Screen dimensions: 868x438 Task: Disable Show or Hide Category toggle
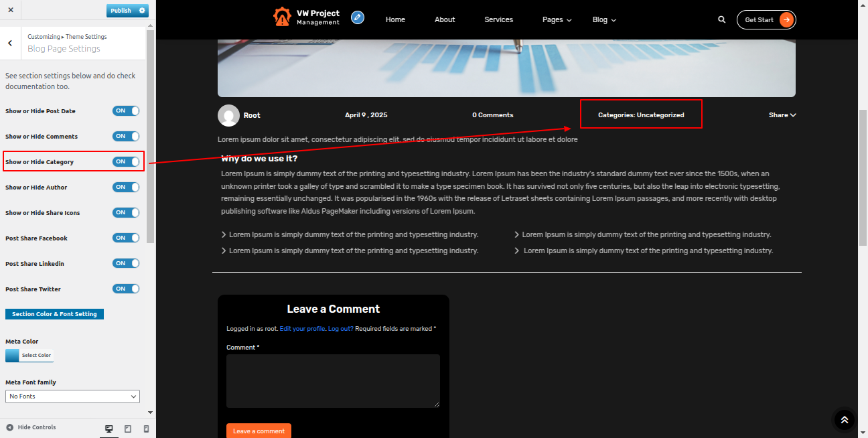pyautogui.click(x=126, y=162)
